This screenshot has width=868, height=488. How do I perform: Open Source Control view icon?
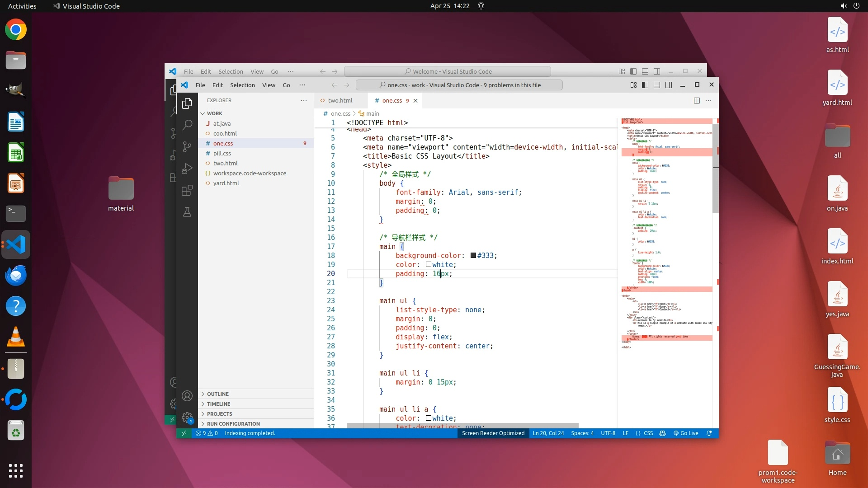187,146
